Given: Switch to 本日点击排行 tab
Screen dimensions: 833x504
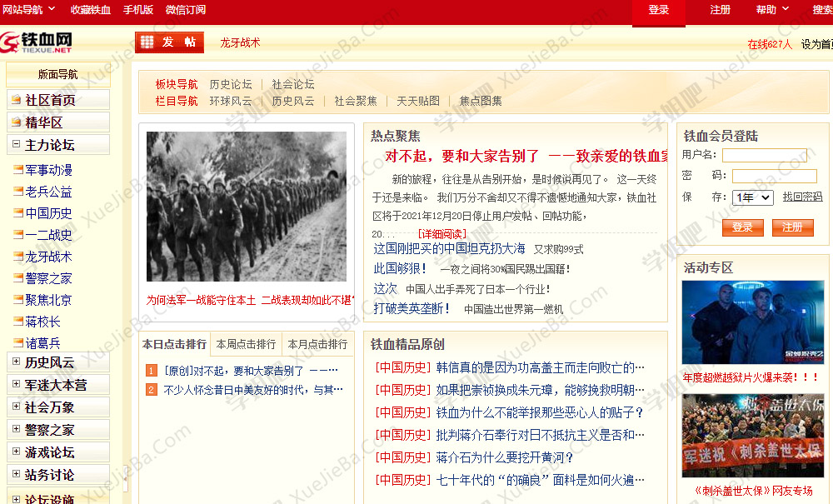Looking at the screenshot, I should coord(174,344).
